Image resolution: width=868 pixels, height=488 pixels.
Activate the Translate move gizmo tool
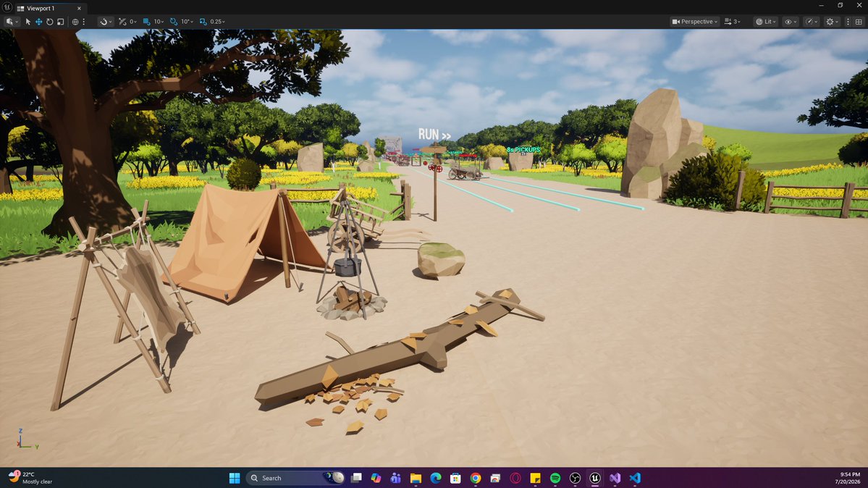[x=39, y=22]
